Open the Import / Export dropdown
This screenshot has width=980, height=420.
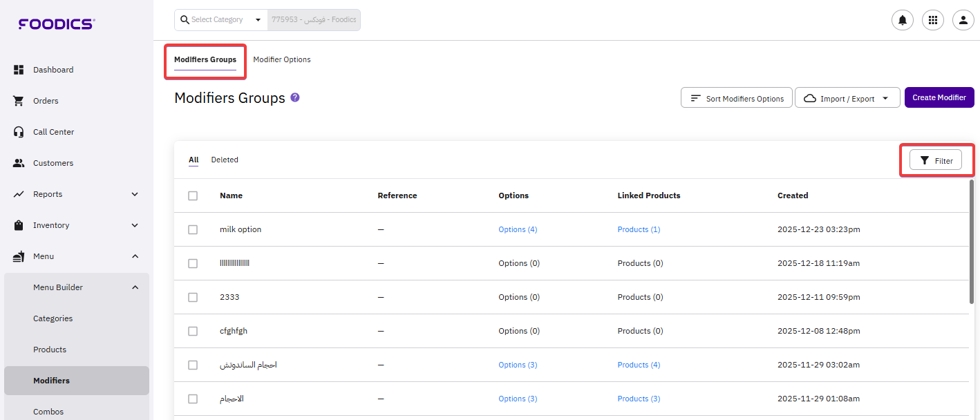click(847, 98)
